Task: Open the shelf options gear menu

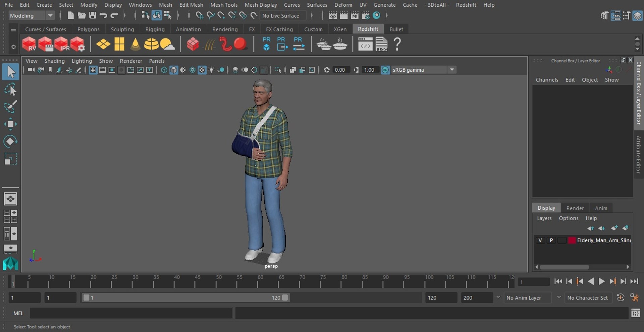Action: (13, 47)
